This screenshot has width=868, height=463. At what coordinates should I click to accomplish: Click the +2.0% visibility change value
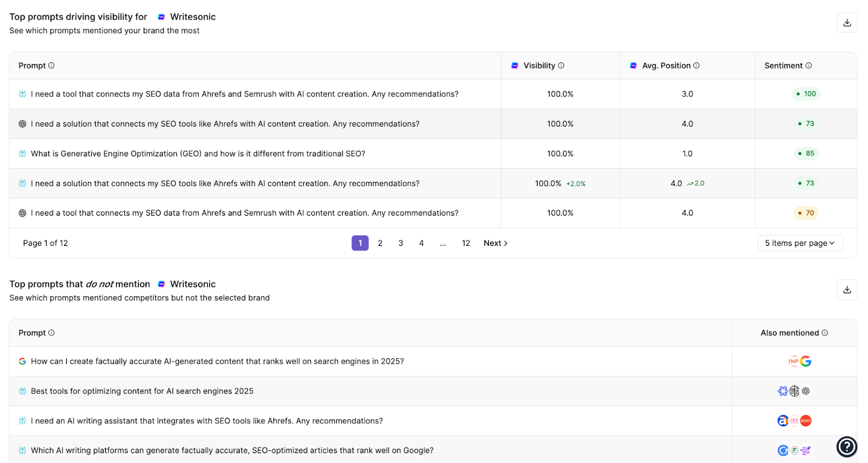pyautogui.click(x=576, y=184)
